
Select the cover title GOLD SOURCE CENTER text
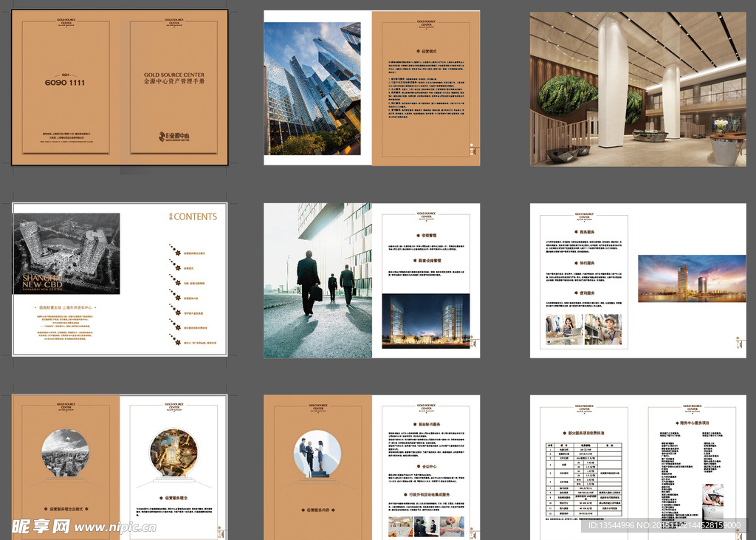[174, 75]
